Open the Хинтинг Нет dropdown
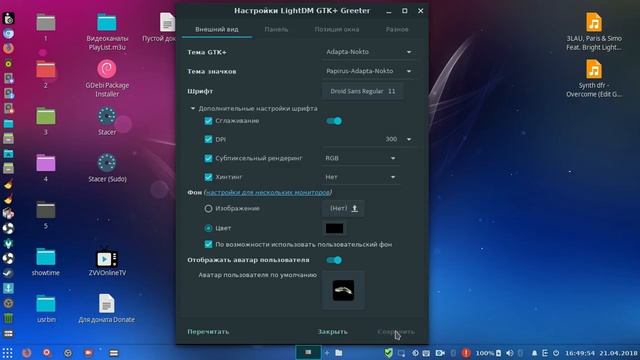This screenshot has width=640, height=360. [x=360, y=177]
